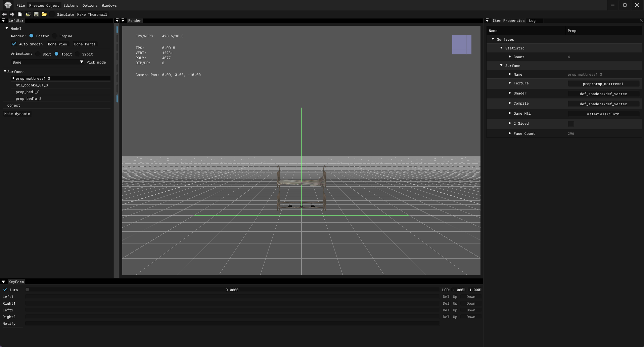Click the open file folder icon
644x347 pixels.
pyautogui.click(x=28, y=14)
